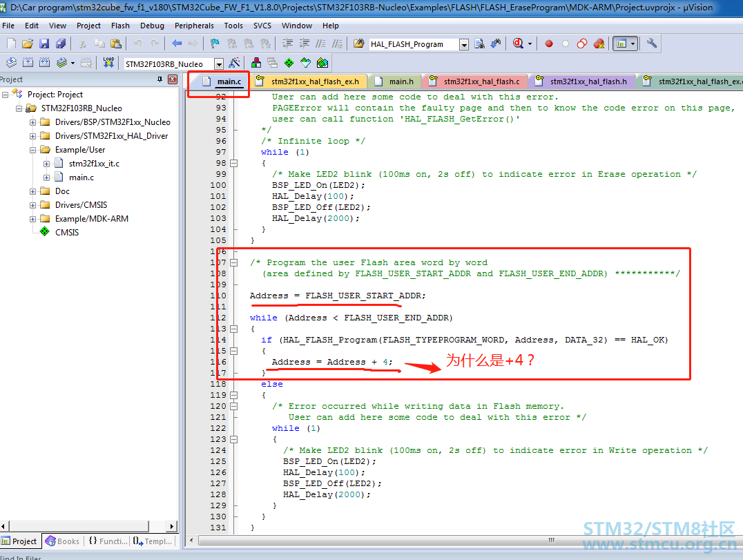This screenshot has width=743, height=560.
Task: Navigate backwards with the blue left arrow
Action: point(177,44)
